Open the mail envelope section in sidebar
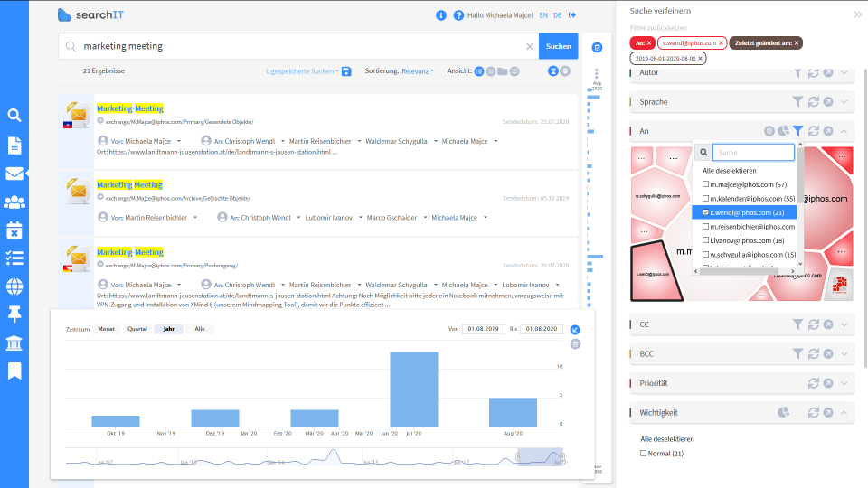 [14, 174]
